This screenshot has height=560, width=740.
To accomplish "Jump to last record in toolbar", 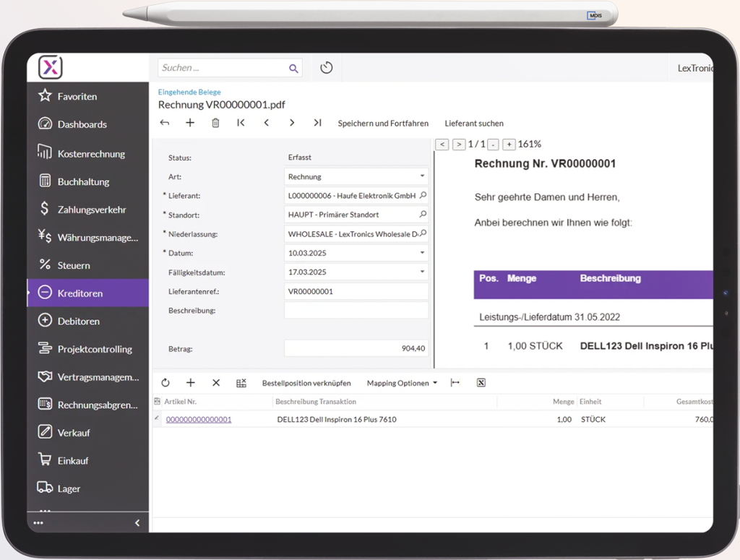I will click(x=317, y=123).
